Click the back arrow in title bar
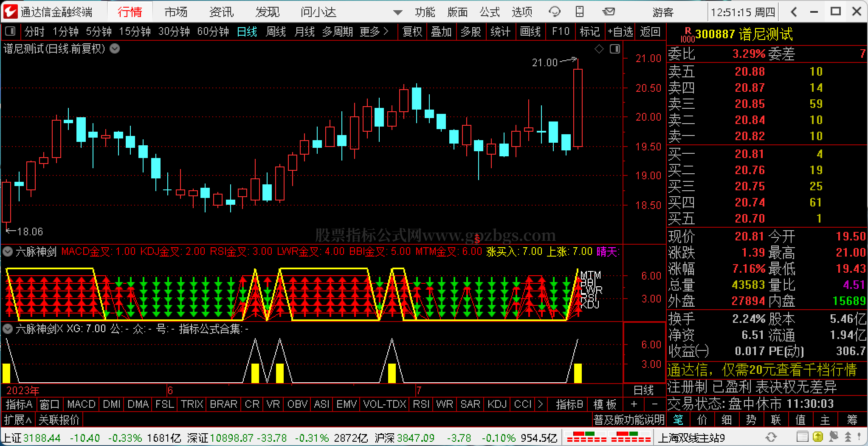This screenshot has height=446, width=868. 794,12
